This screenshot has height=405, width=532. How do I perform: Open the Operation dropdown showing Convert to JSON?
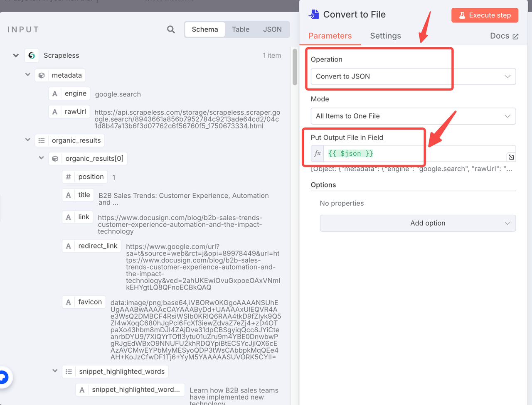click(413, 76)
